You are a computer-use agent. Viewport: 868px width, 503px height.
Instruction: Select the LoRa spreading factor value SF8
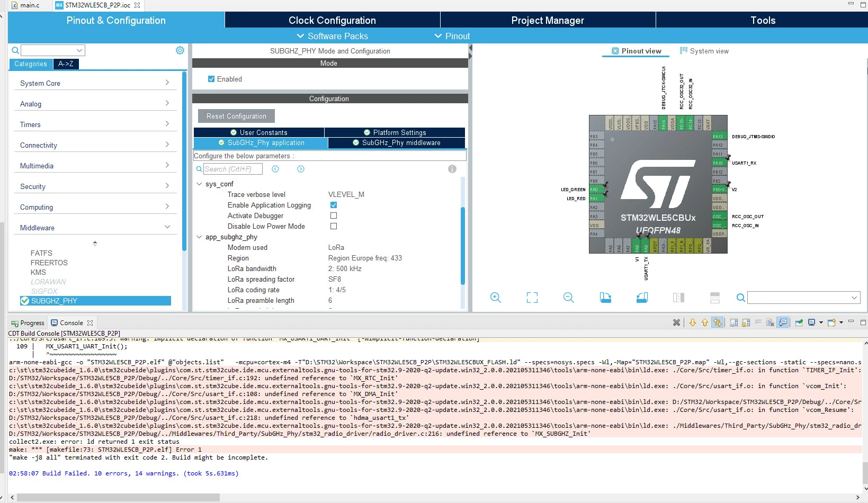tap(335, 279)
